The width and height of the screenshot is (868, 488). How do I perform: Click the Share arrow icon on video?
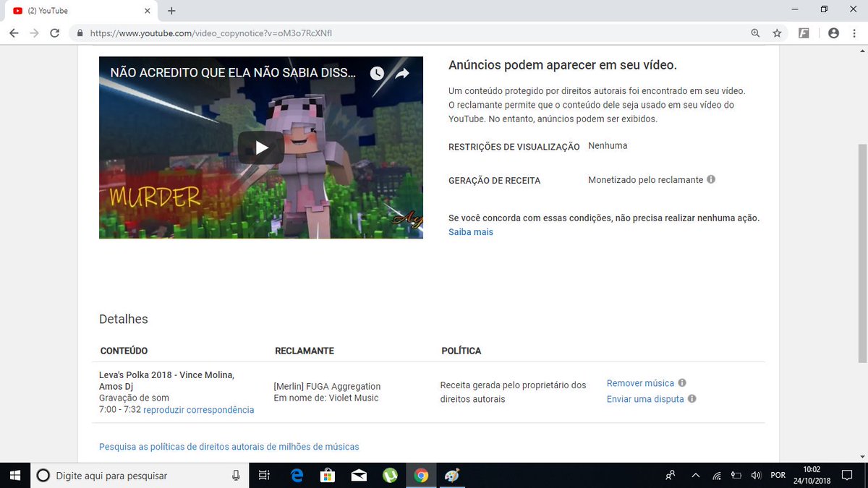(x=402, y=73)
